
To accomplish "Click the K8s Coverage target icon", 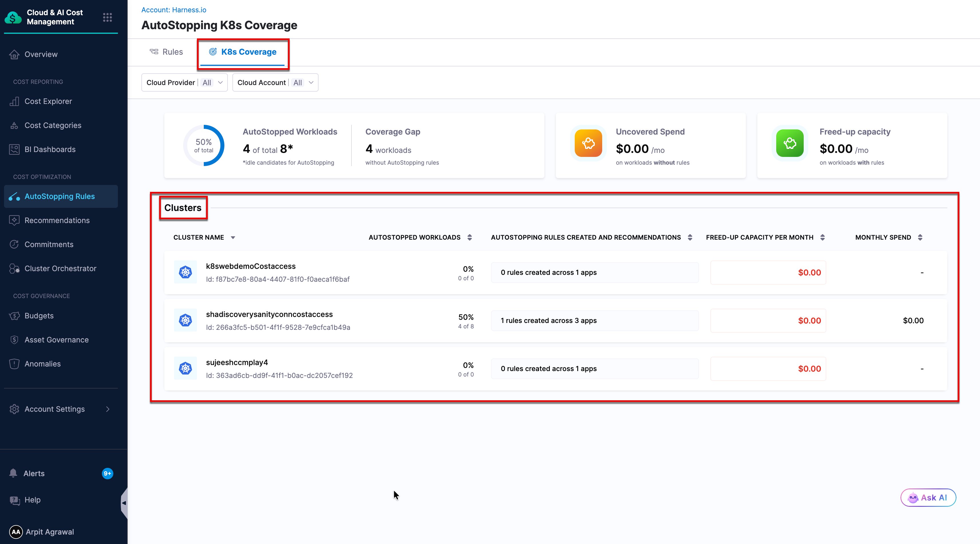I will pos(213,51).
